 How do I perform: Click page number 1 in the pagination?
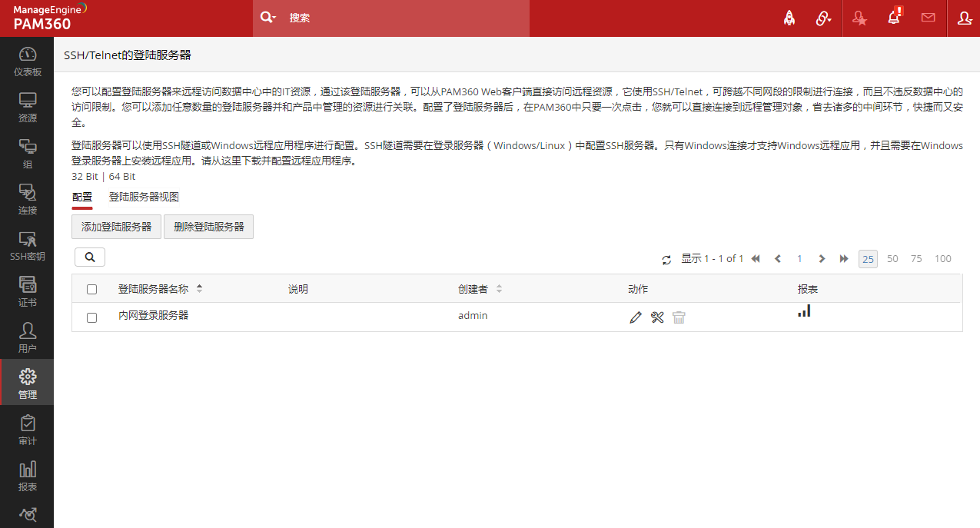[x=799, y=259]
